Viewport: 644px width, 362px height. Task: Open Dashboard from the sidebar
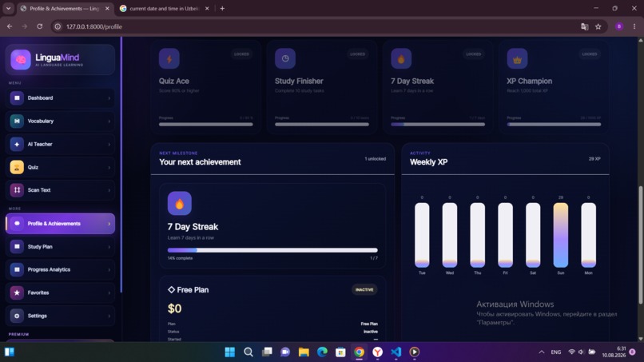point(60,97)
